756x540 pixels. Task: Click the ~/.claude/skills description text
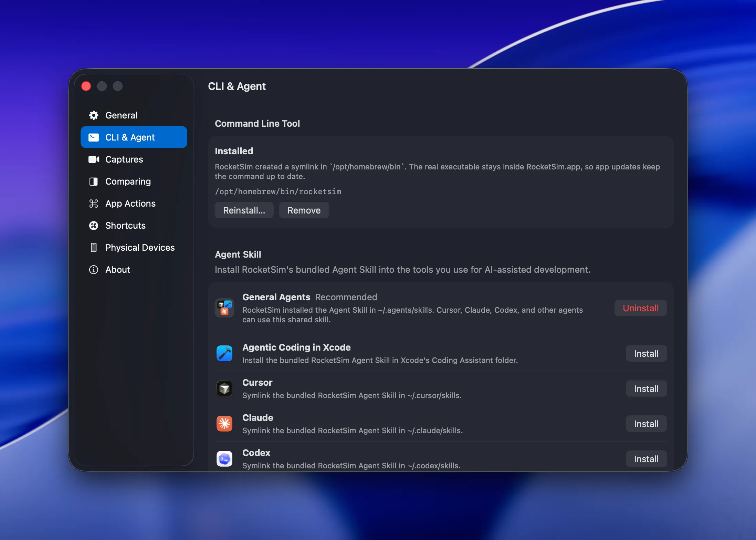pos(353,430)
